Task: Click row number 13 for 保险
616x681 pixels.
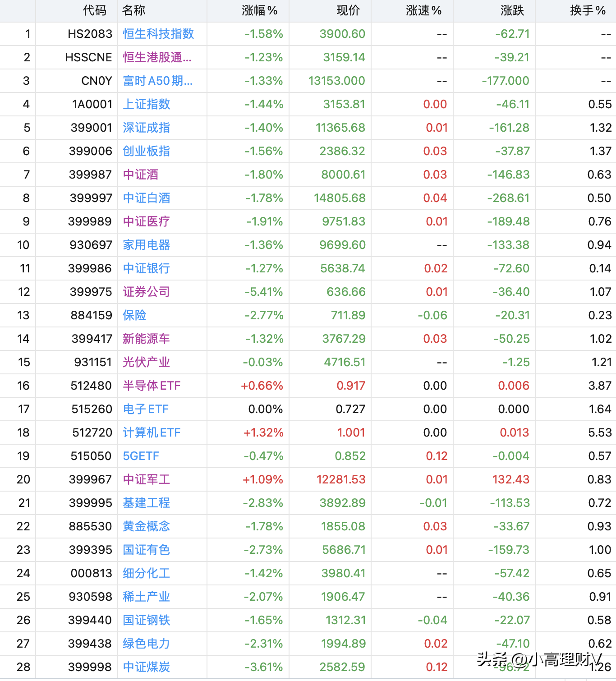Action: click(x=23, y=315)
